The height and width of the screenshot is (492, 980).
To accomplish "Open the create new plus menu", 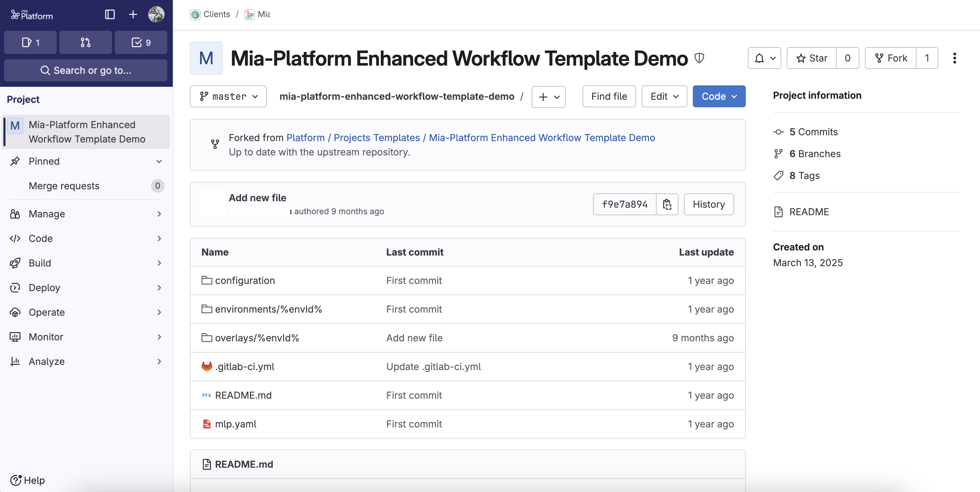I will (133, 14).
